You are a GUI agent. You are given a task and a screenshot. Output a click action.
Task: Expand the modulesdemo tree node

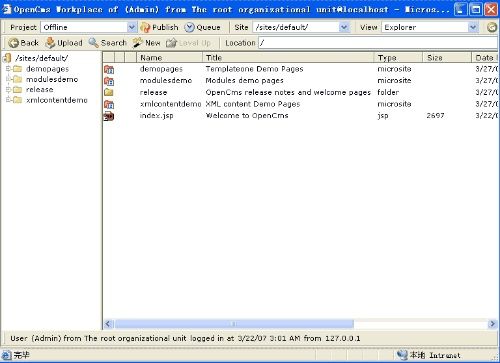pyautogui.click(x=8, y=79)
